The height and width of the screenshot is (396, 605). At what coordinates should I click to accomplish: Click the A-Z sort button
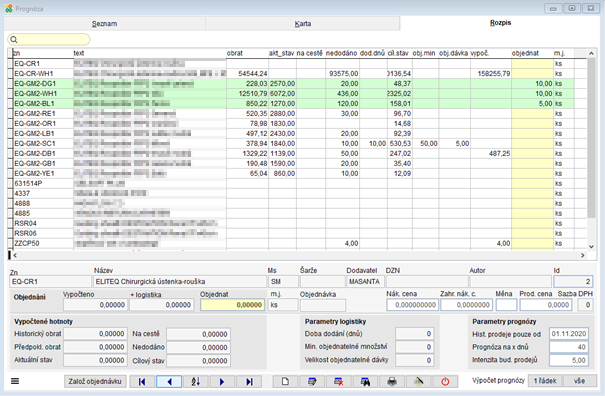(196, 381)
